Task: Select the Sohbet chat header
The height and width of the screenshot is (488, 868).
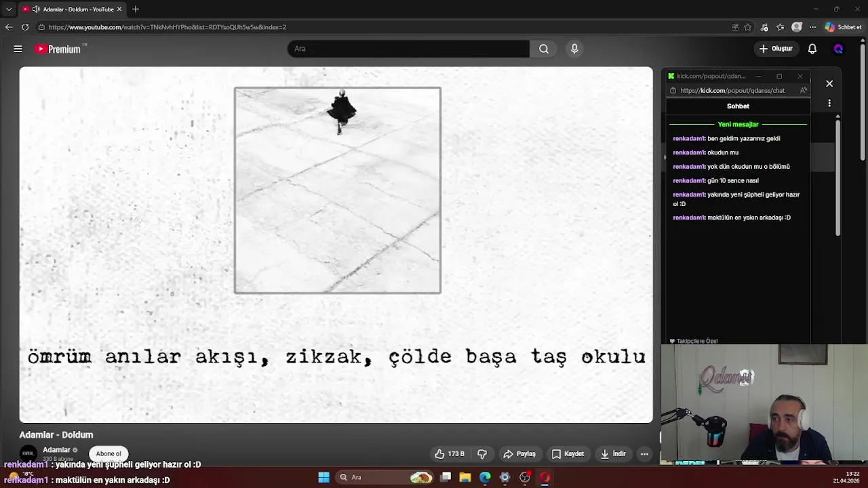Action: (x=738, y=106)
